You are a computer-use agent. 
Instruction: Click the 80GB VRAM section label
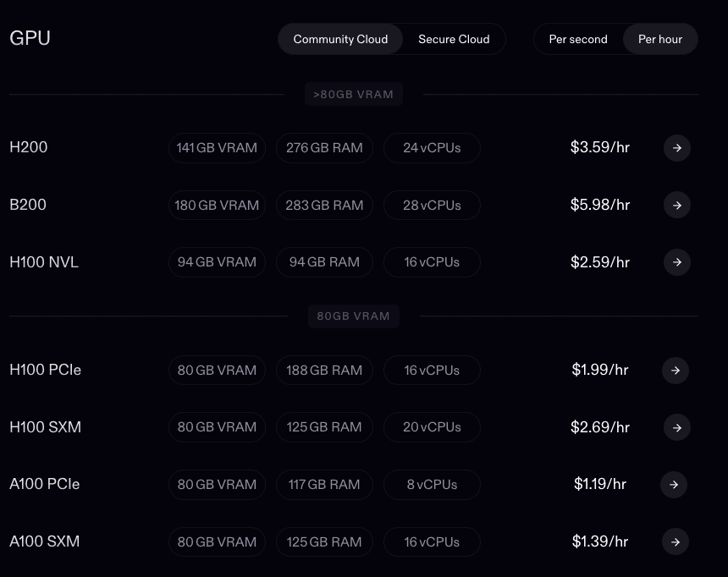353,316
